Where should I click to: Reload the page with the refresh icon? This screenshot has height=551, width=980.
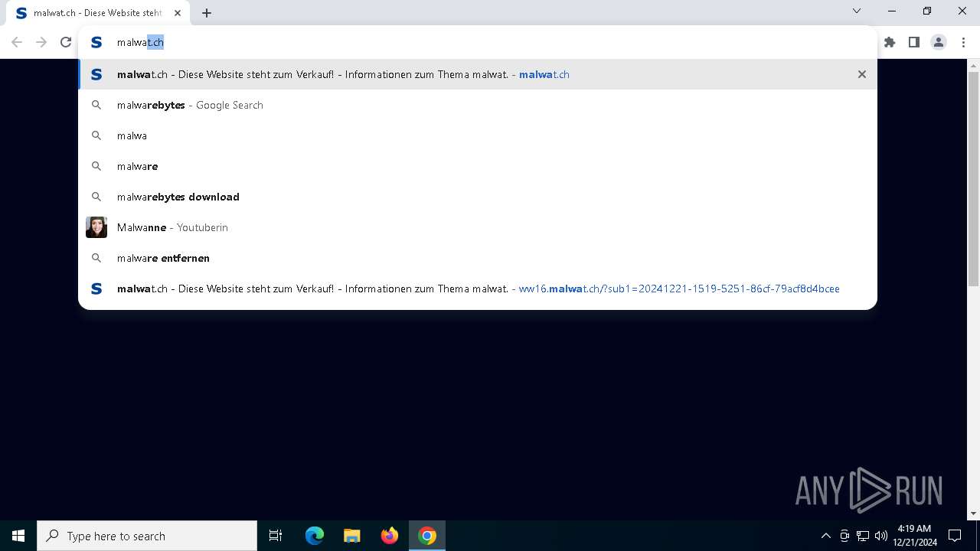(66, 42)
